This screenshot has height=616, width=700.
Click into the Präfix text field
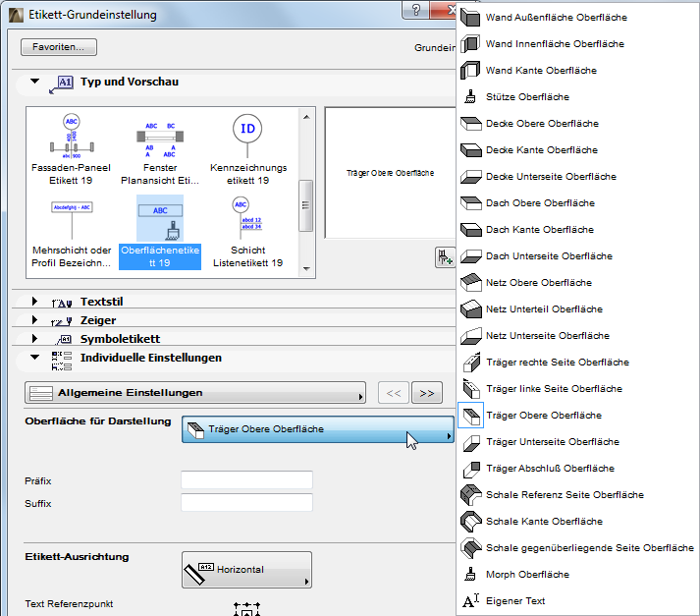coord(246,480)
